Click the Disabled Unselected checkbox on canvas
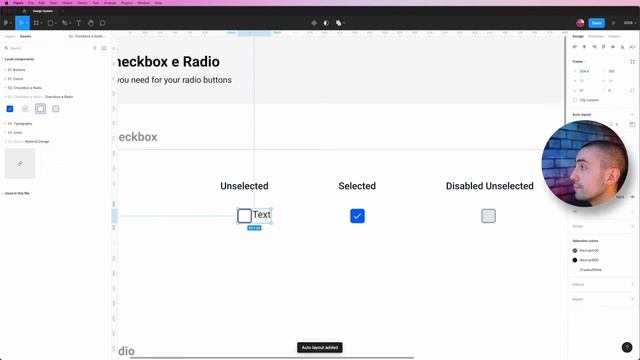The width and height of the screenshot is (640, 360). 489,216
